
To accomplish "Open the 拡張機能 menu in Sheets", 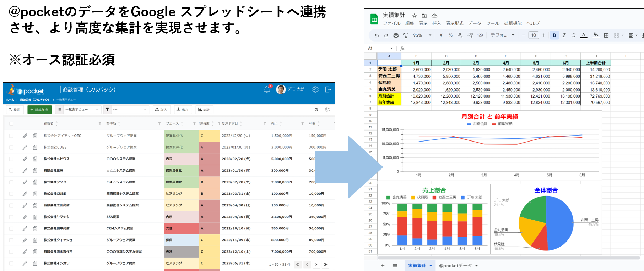I will (x=513, y=23).
